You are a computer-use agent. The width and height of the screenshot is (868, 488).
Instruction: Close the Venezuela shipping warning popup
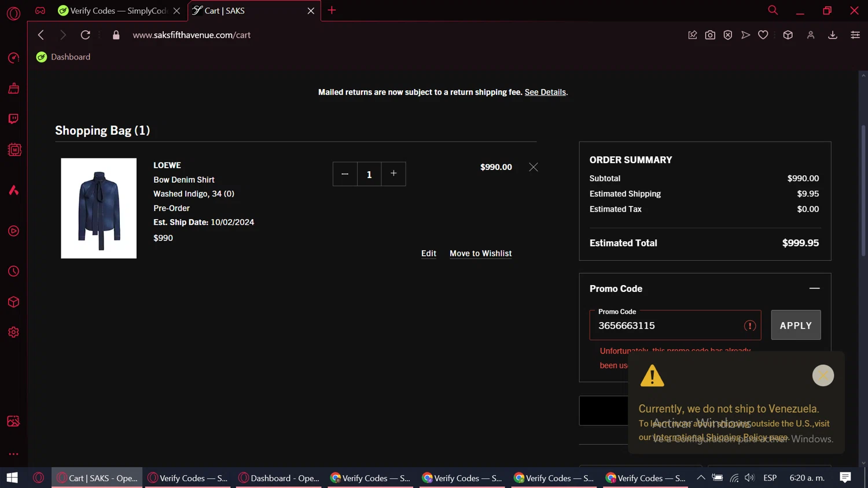click(823, 375)
